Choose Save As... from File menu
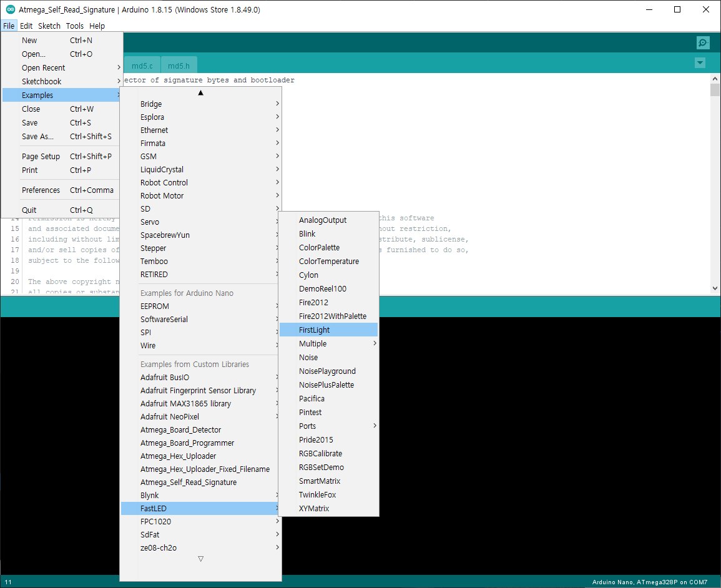This screenshot has height=588, width=721. coord(62,137)
